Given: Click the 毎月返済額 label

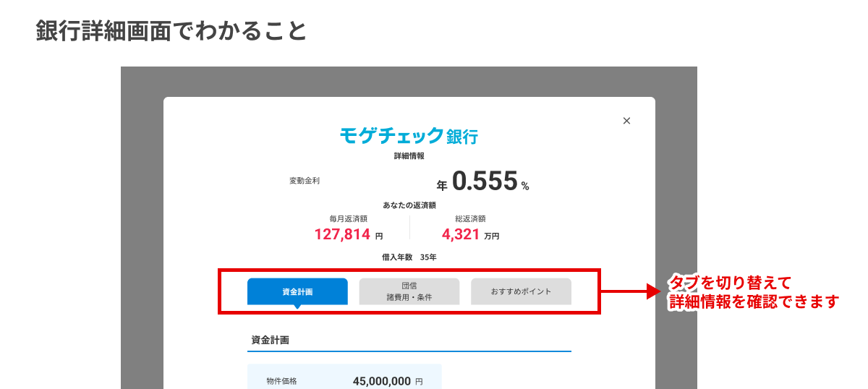Looking at the screenshot, I should tap(348, 218).
